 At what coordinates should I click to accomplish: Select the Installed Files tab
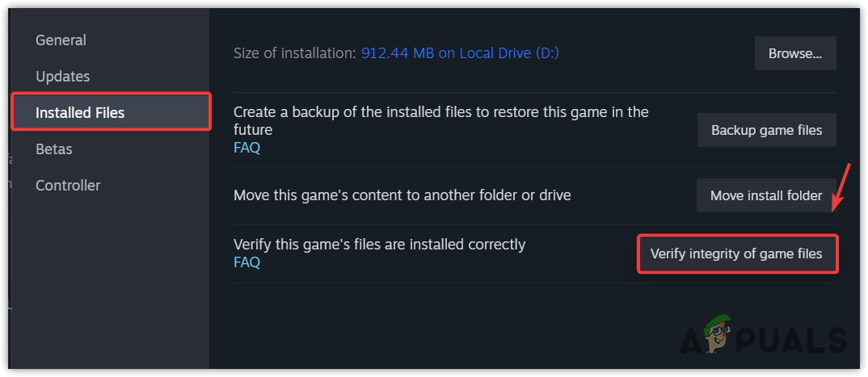click(x=80, y=113)
